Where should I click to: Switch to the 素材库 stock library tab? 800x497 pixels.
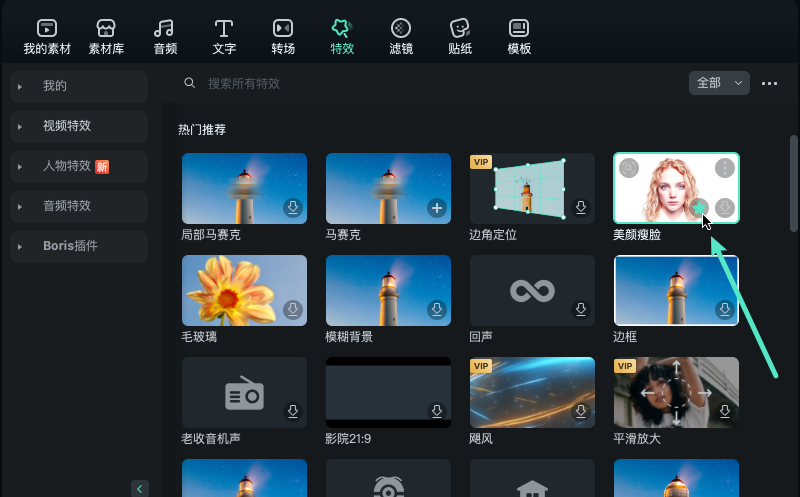click(x=106, y=37)
